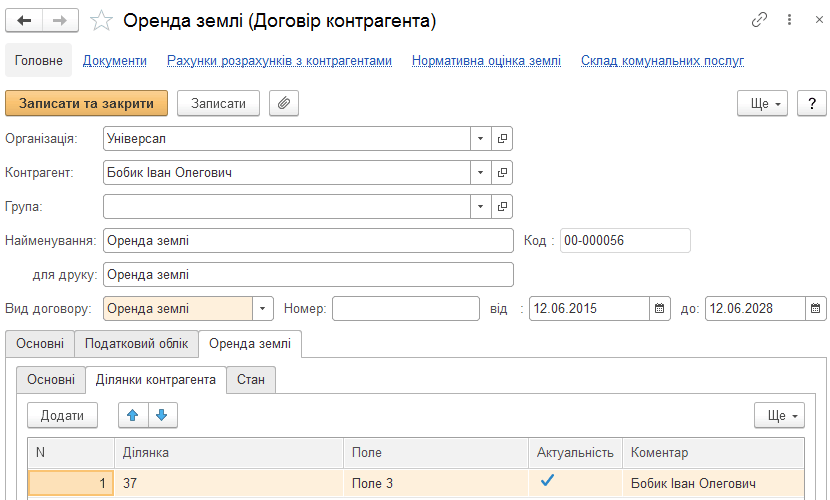Click the Поле column header
The width and height of the screenshot is (830, 500).
[x=436, y=453]
